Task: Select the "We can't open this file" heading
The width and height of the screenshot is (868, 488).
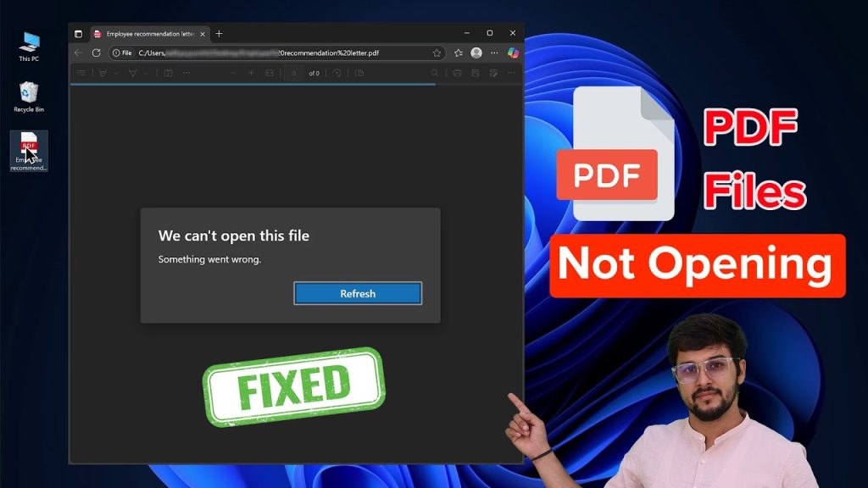Action: pyautogui.click(x=234, y=236)
